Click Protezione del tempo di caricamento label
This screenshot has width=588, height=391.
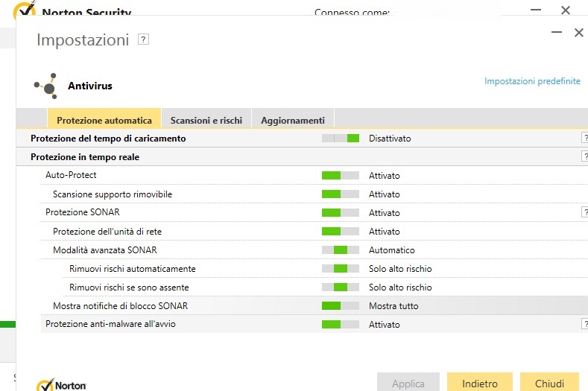click(x=108, y=139)
